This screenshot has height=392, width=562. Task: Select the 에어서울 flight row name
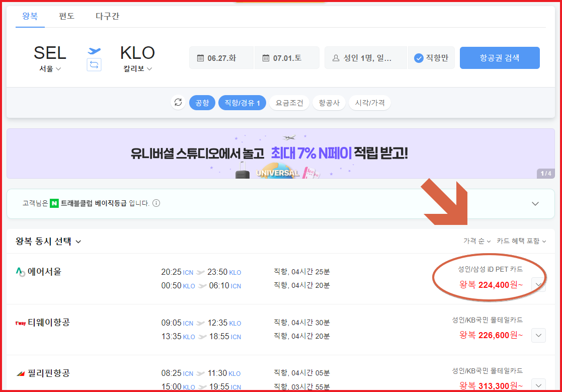click(x=44, y=272)
